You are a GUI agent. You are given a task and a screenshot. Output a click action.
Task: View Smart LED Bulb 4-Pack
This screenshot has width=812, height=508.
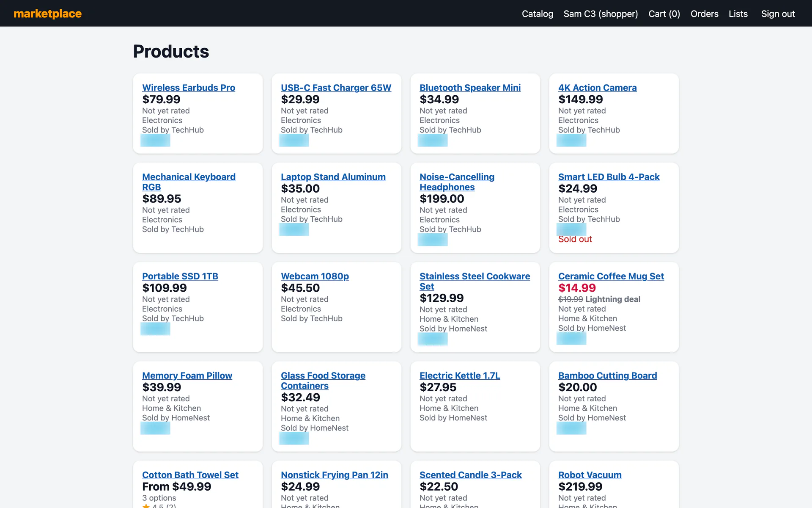609,177
